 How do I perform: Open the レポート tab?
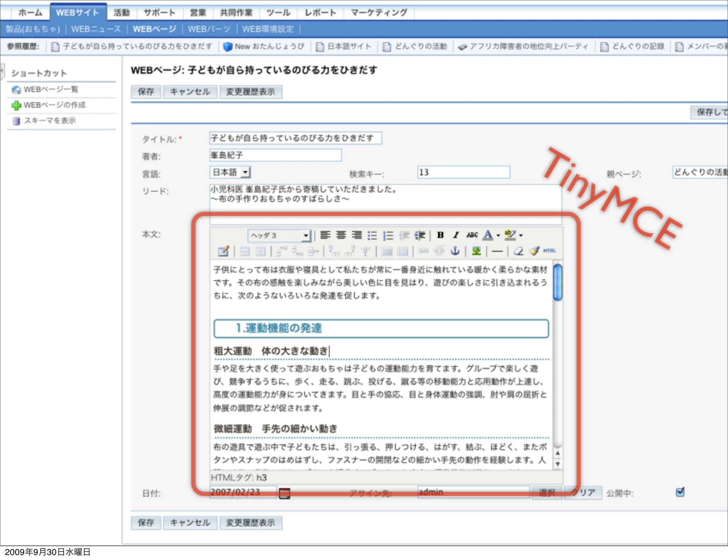coord(320,12)
